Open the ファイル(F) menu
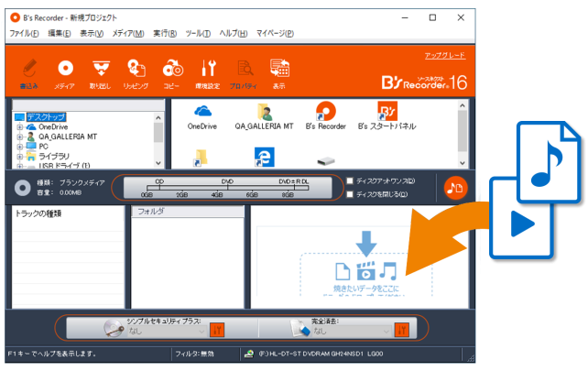The height and width of the screenshot is (371, 588). click(24, 33)
